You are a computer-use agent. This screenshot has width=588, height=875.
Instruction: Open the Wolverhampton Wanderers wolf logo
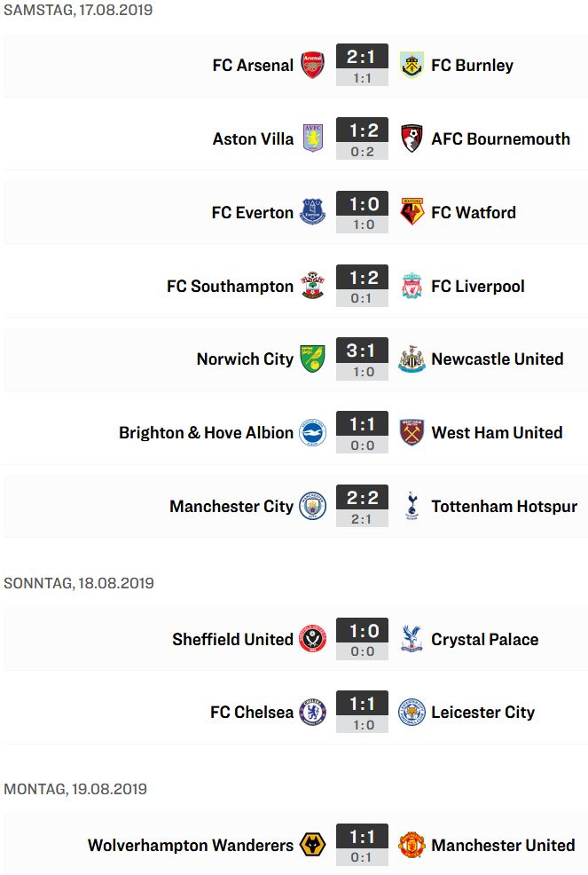point(312,845)
